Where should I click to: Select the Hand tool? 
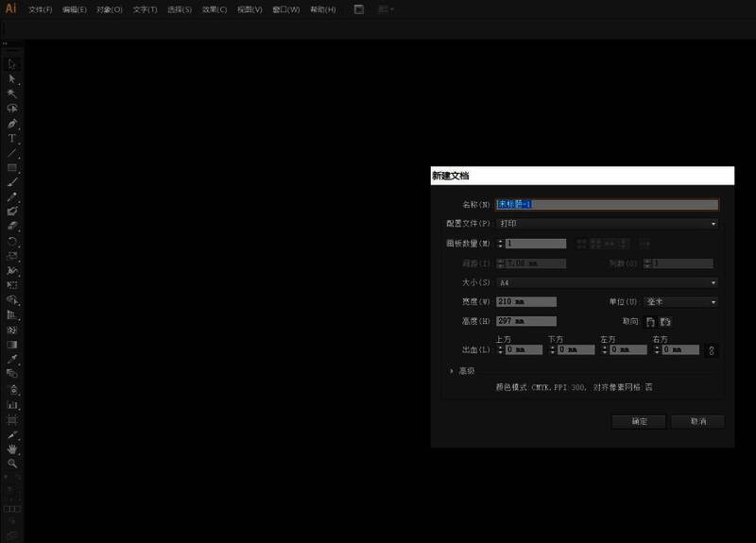tap(12, 450)
